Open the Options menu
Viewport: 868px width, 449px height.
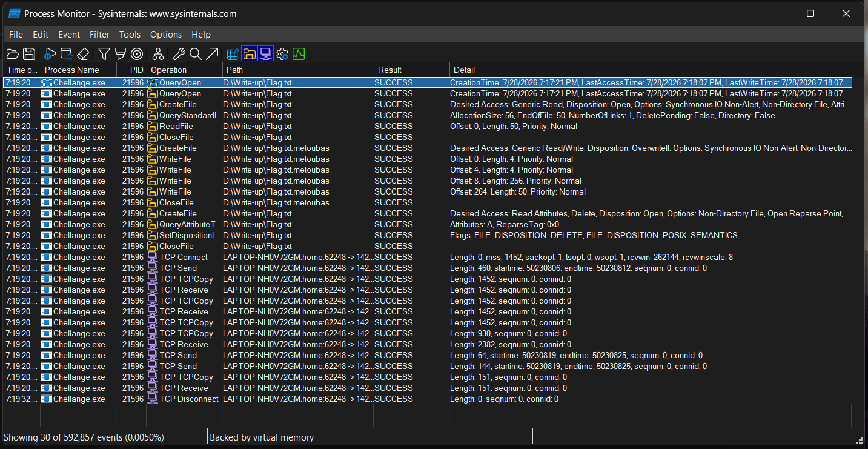(x=166, y=35)
